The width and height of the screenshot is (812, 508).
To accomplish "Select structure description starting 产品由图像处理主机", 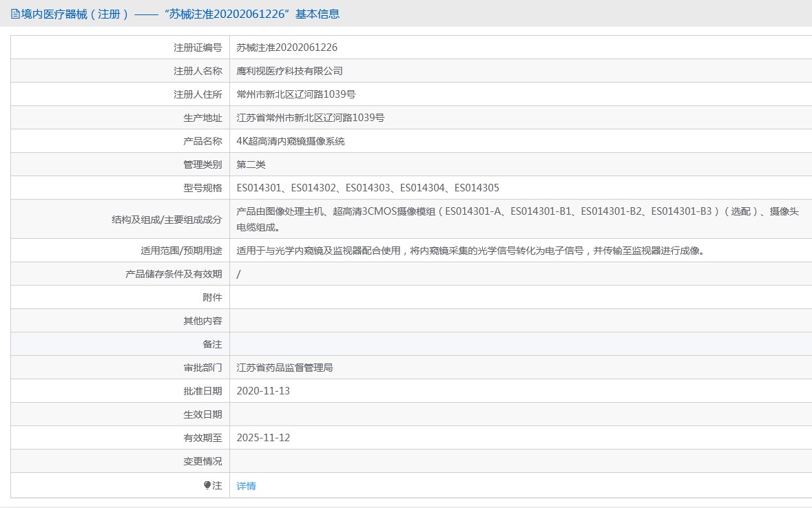I will click(x=518, y=219).
